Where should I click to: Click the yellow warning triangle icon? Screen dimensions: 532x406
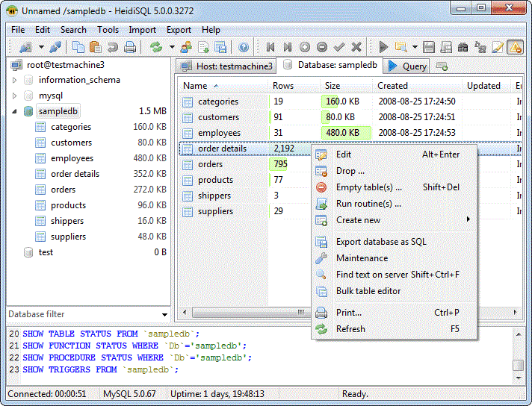(x=514, y=47)
